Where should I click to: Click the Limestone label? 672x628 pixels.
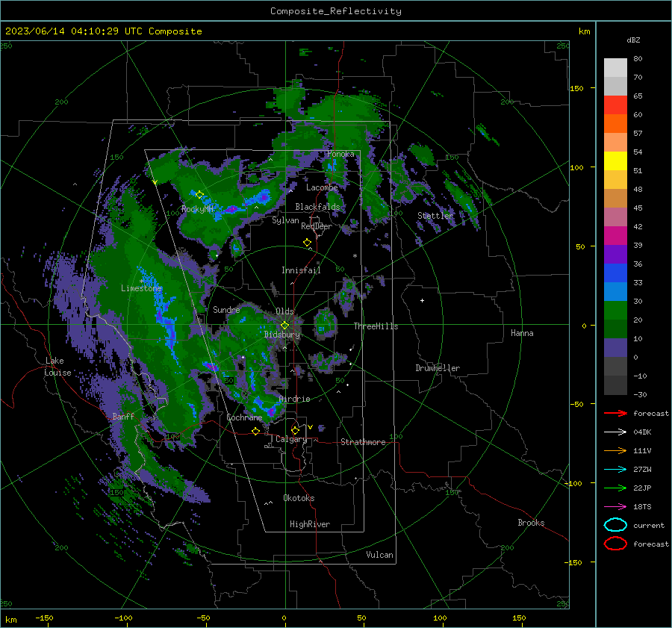(141, 288)
